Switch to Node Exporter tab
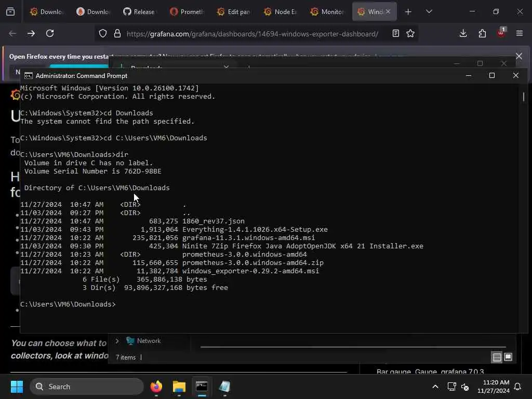The width and height of the screenshot is (532, 399). point(280,12)
